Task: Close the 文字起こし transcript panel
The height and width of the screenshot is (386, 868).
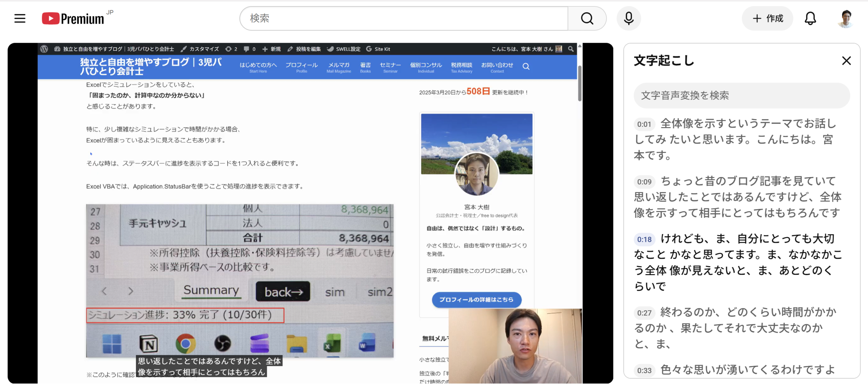Action: point(846,61)
